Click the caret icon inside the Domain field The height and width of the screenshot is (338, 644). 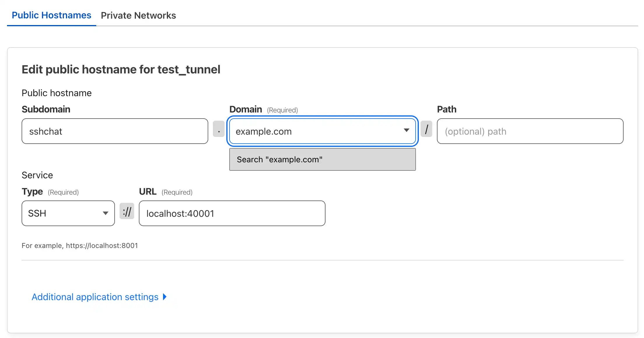407,131
